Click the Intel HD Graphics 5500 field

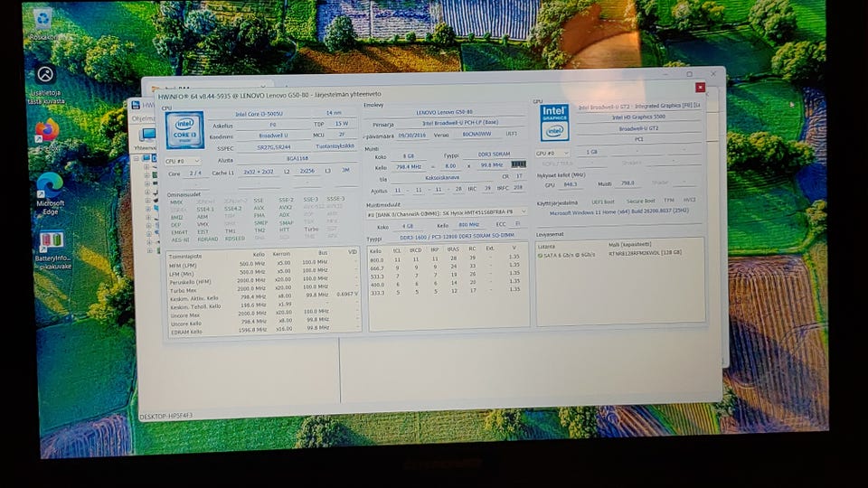(638, 117)
